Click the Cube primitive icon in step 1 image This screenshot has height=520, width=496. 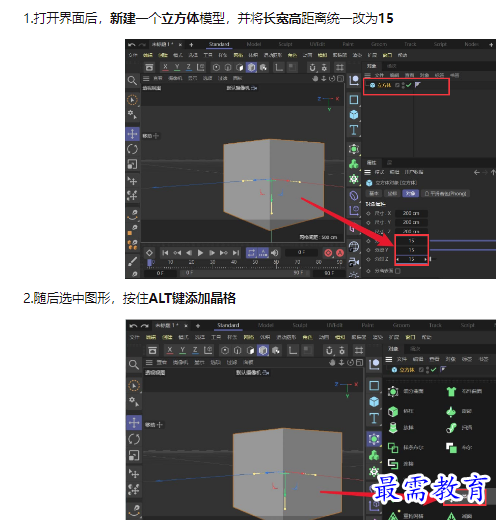coord(354,115)
